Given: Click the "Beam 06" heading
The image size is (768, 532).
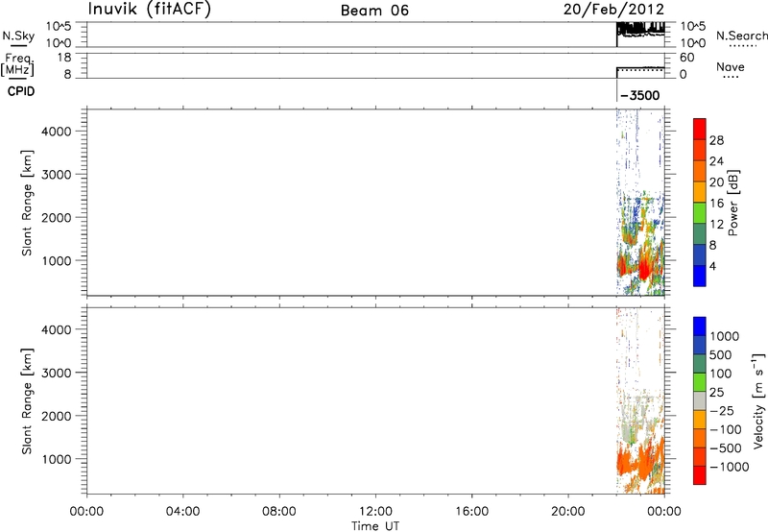Looking at the screenshot, I should click(x=374, y=11).
